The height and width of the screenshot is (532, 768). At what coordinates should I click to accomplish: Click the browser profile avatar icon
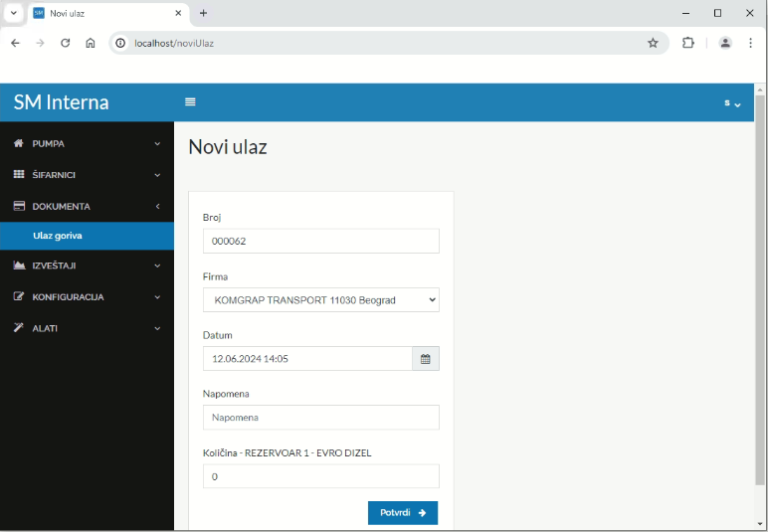(725, 43)
